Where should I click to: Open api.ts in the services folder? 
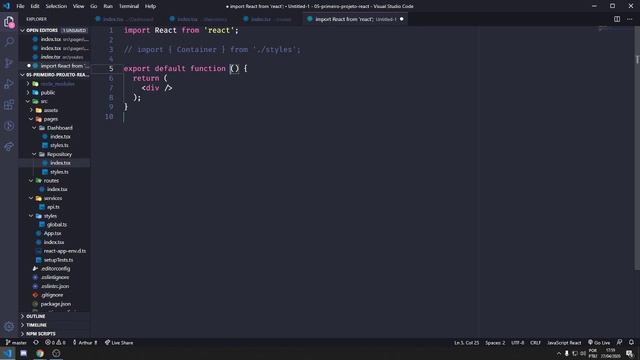[53, 207]
